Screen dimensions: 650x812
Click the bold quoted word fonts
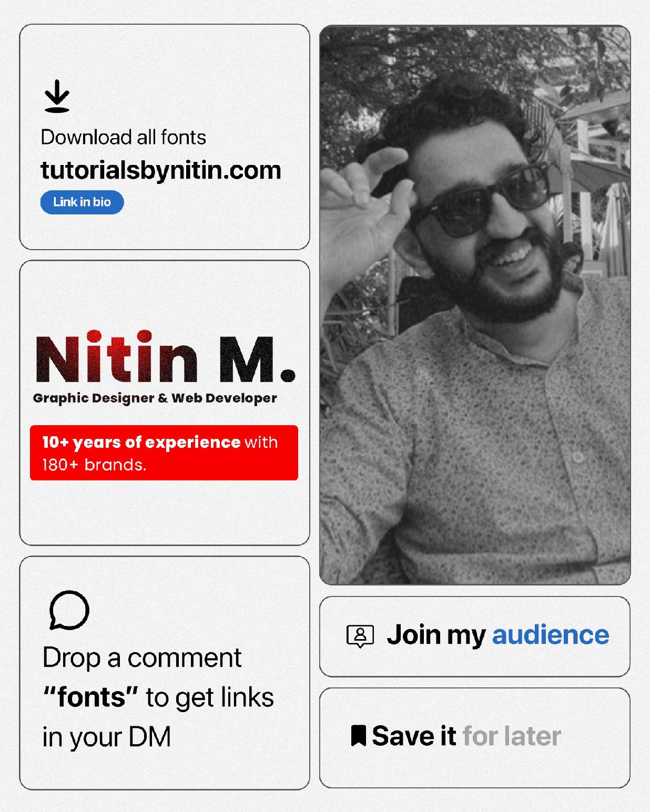pyautogui.click(x=90, y=697)
